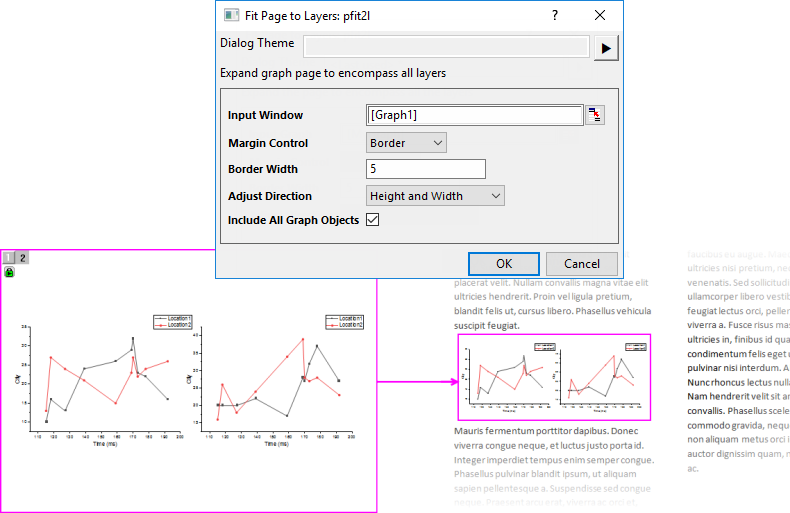Open the Margin Control dropdown
The height and width of the screenshot is (513, 790).
click(406, 143)
